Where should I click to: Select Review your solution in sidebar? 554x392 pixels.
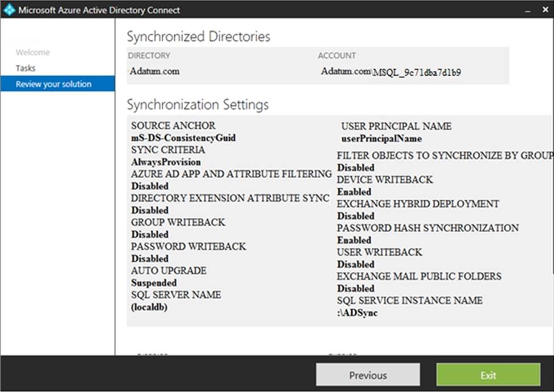coord(53,84)
